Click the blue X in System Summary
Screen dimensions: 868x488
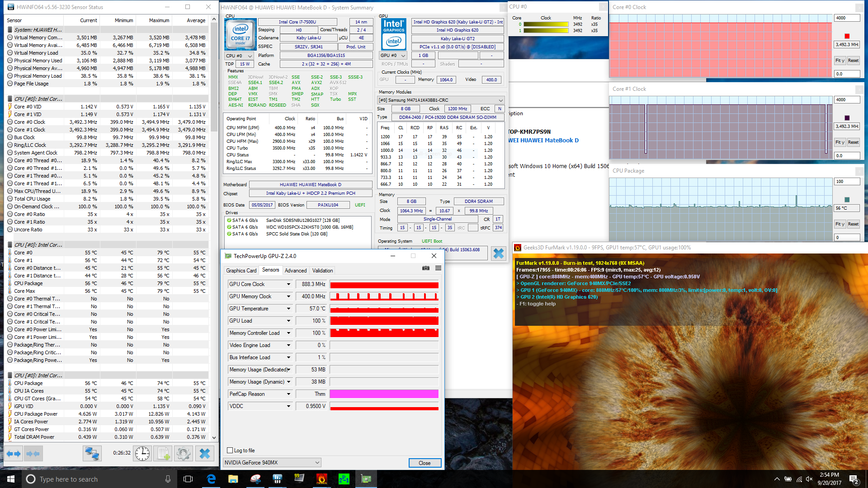(498, 253)
